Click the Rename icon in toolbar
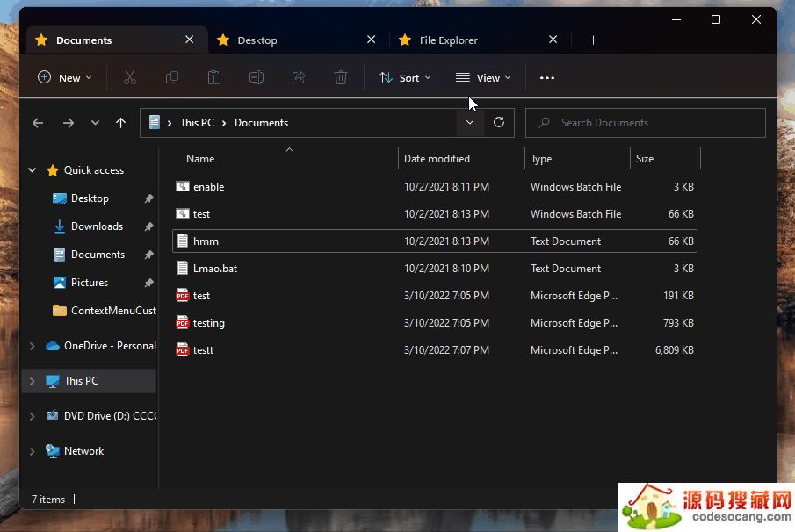 click(x=257, y=78)
